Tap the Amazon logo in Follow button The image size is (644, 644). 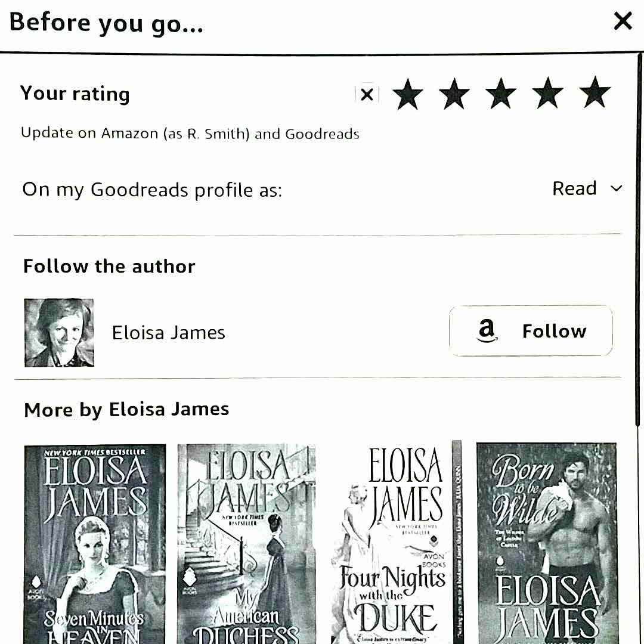(x=487, y=330)
